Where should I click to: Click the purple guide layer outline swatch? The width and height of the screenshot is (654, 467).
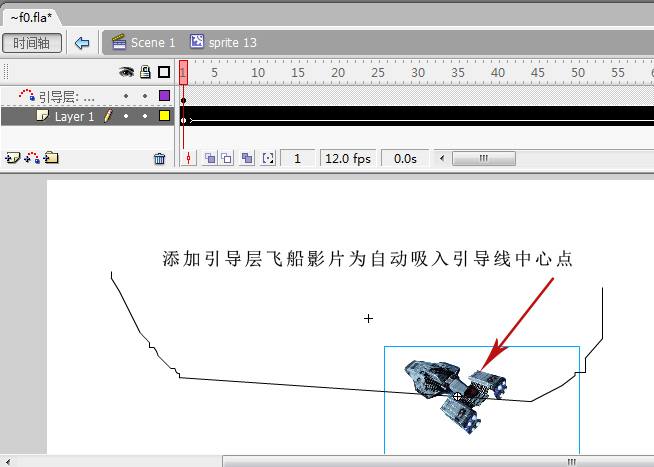(x=164, y=96)
